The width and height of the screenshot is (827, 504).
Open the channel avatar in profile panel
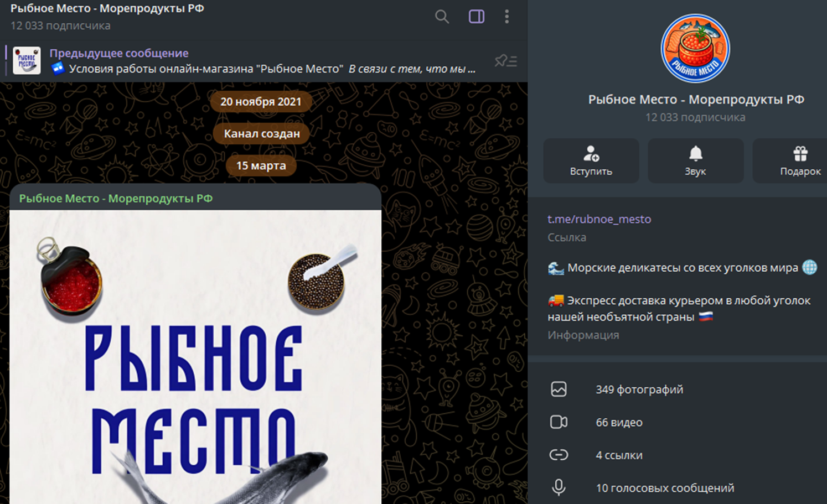click(x=695, y=48)
